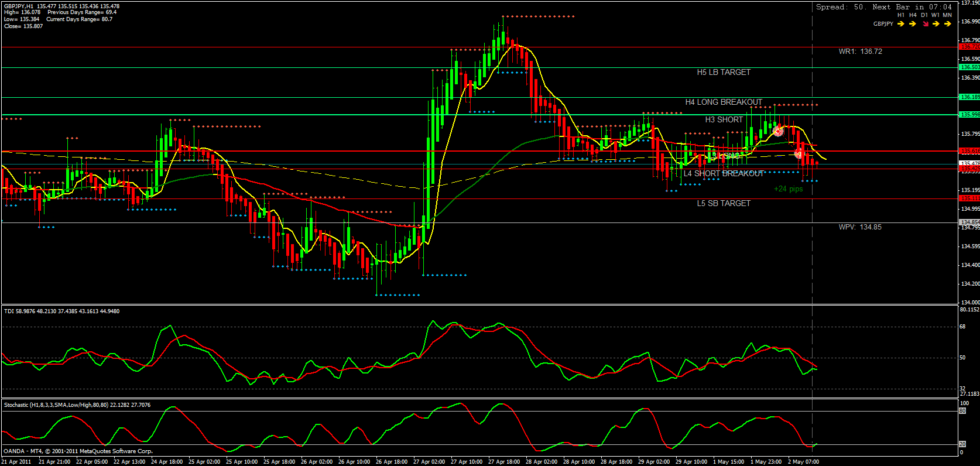Click the W1 timeframe header above arrows
The height and width of the screenshot is (466, 980).
point(936,15)
